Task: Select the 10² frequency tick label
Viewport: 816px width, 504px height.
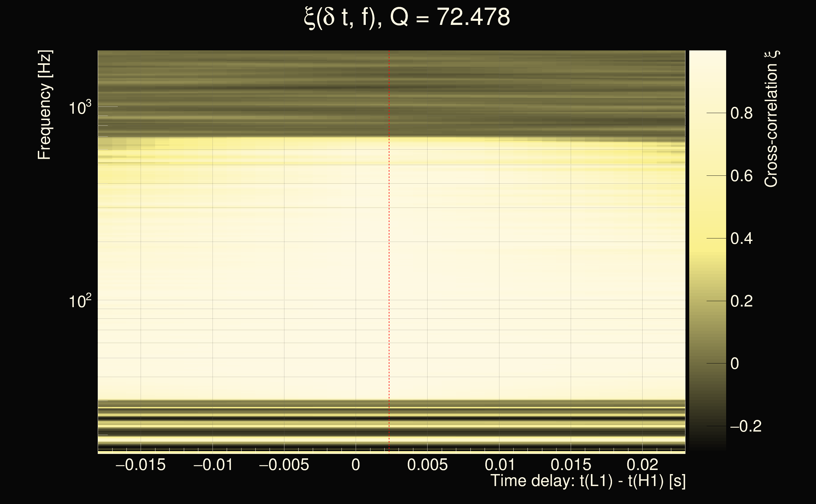Action: pos(80,301)
